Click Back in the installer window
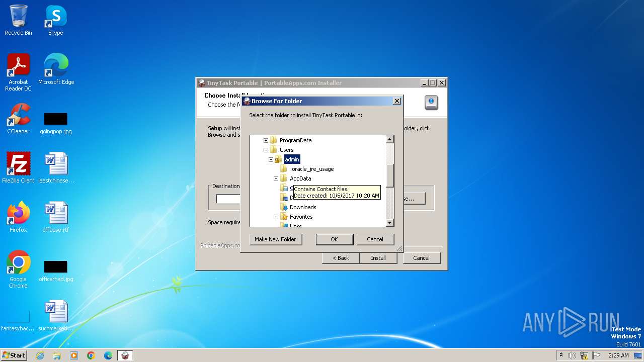The height and width of the screenshot is (362, 644). pyautogui.click(x=341, y=258)
